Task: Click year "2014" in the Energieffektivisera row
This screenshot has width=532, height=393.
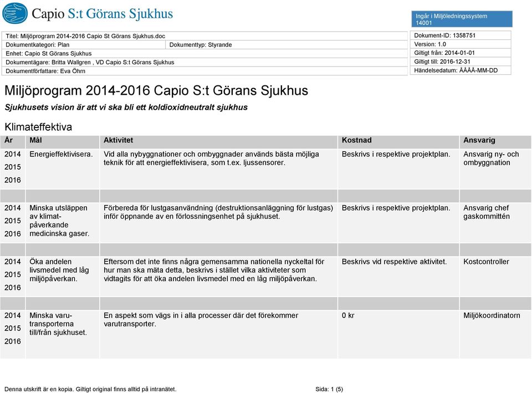Action: [13, 154]
